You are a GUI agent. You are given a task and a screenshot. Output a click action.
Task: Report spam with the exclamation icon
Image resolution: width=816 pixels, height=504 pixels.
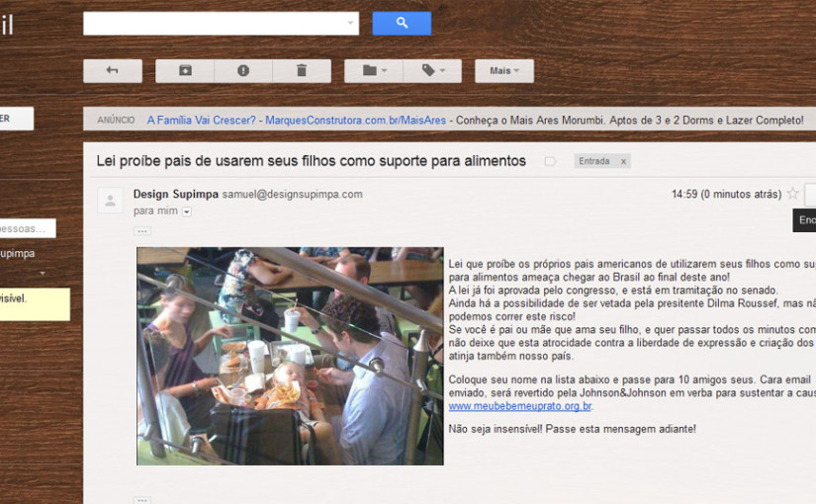tap(243, 71)
